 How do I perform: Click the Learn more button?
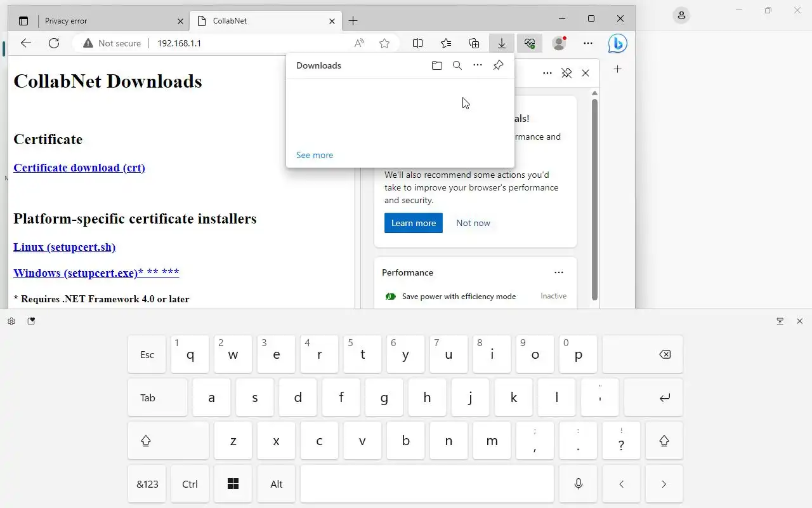point(414,223)
